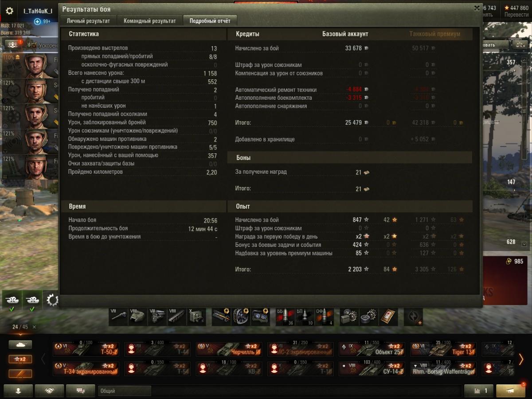Image resolution: width=532 pixels, height=399 pixels.
Task: Open crew operations button with alert
Action: (13, 45)
